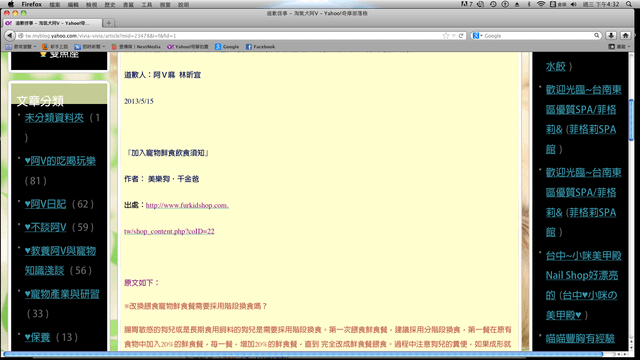Viewport: 640px width, 360px height.
Task: Click the search magnifier in Google box
Action: (596, 36)
